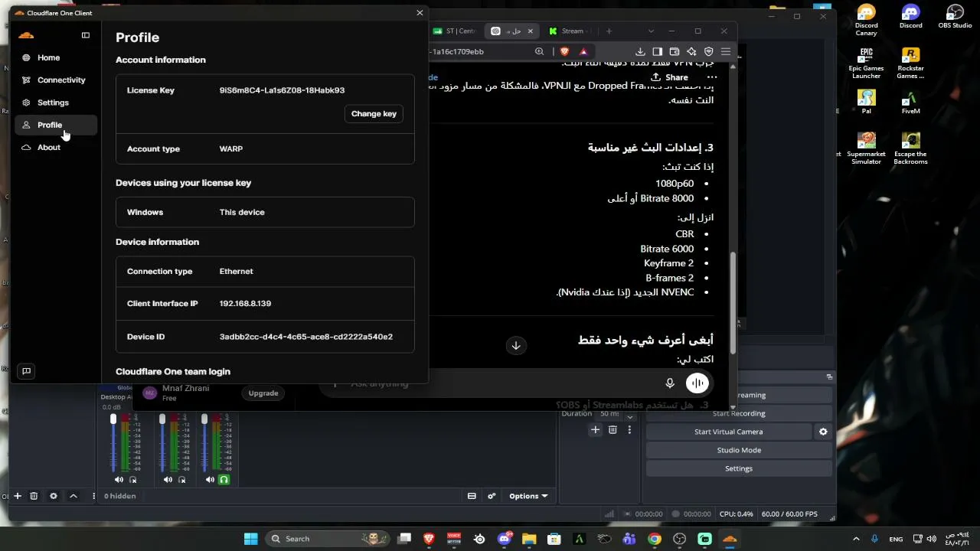Select the Client Interface IP 192.168.8.139
The width and height of the screenshot is (980, 551).
[x=245, y=304]
